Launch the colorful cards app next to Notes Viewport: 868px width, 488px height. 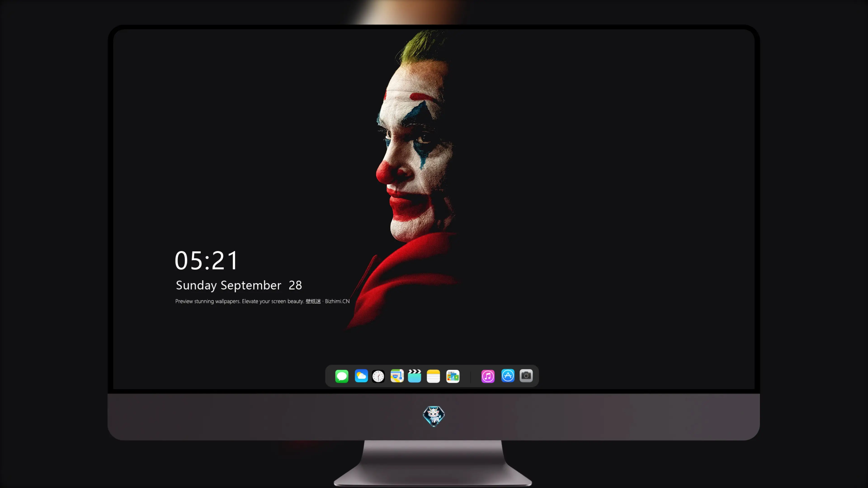click(x=453, y=376)
